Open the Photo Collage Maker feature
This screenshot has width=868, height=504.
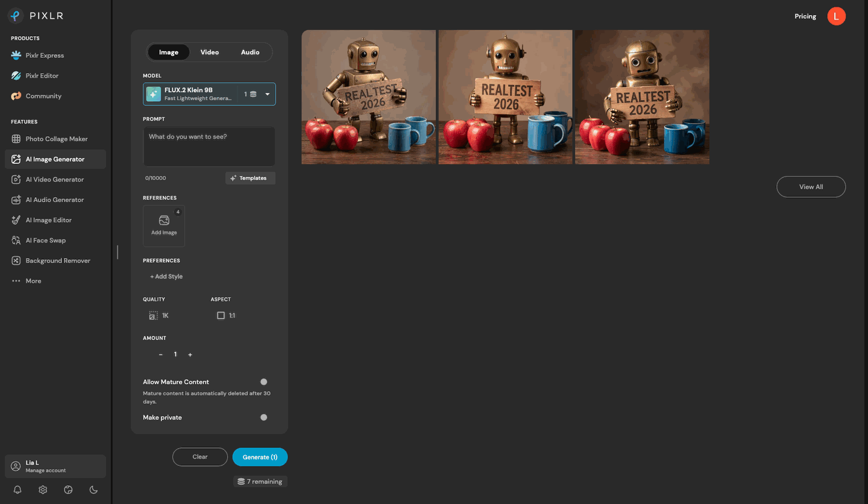[55, 139]
